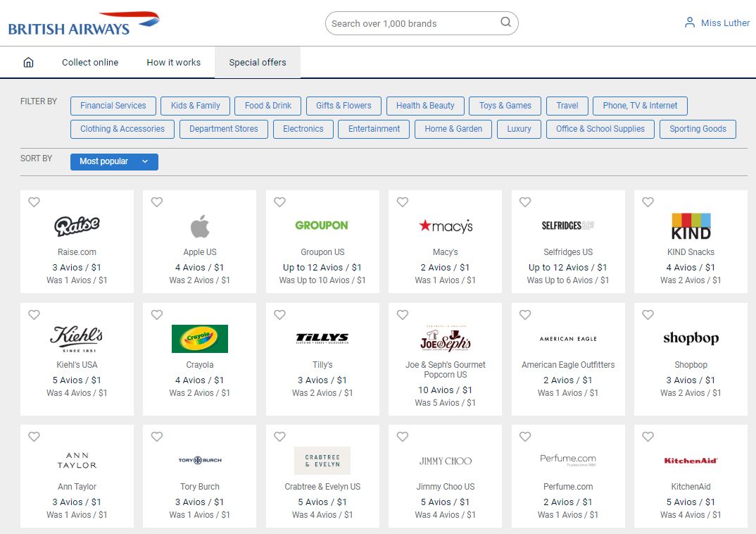Toggle heart on Joe & Seph's Popcorn
756x534 pixels.
(403, 314)
